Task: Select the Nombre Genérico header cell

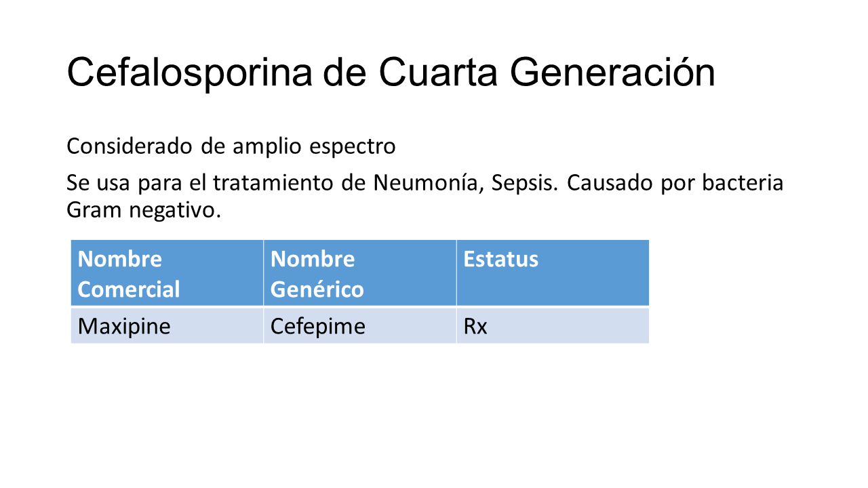Action: tap(359, 273)
